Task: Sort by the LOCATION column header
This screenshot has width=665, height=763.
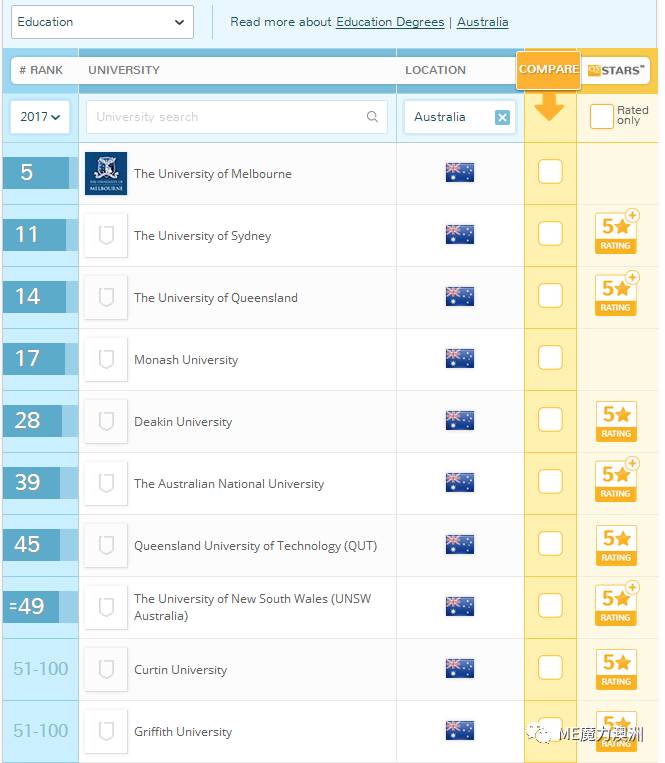Action: (435, 70)
